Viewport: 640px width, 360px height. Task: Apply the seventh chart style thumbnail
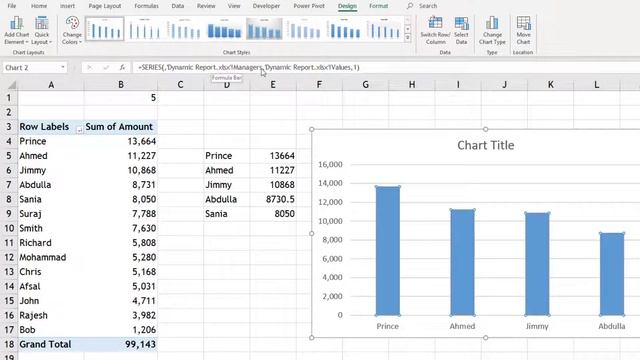pyautogui.click(x=344, y=29)
